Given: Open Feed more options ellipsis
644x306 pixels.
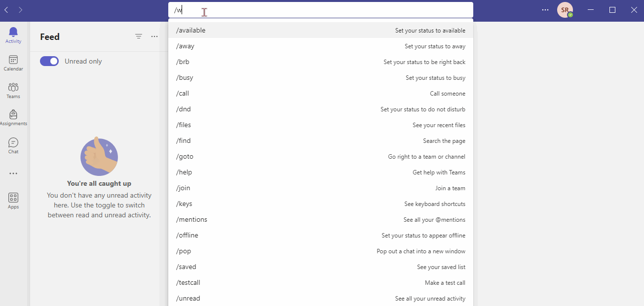Looking at the screenshot, I should pos(154,36).
